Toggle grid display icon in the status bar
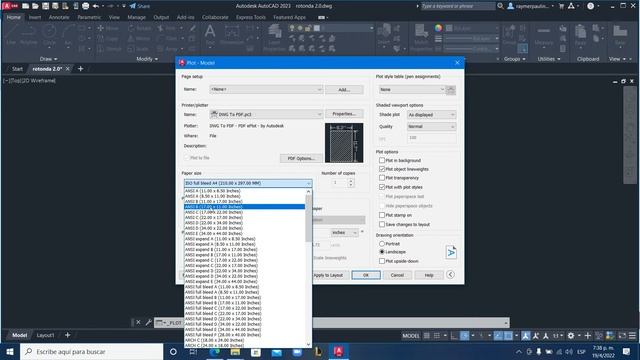This screenshot has height=360, width=640. [x=427, y=336]
